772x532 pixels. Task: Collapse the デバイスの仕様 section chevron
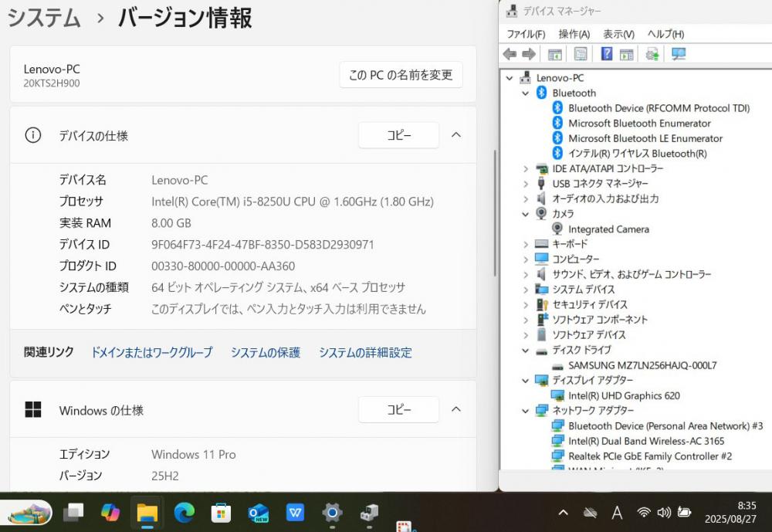pos(456,135)
